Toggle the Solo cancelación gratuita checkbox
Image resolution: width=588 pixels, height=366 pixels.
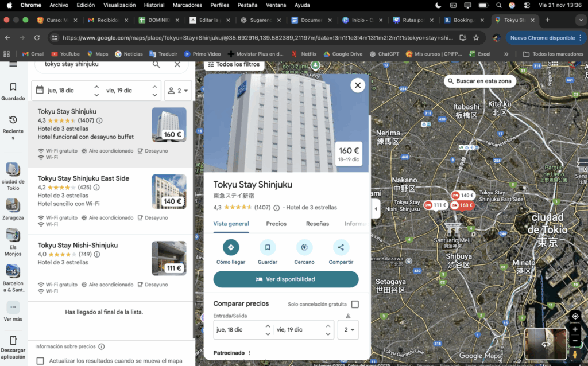tap(355, 304)
